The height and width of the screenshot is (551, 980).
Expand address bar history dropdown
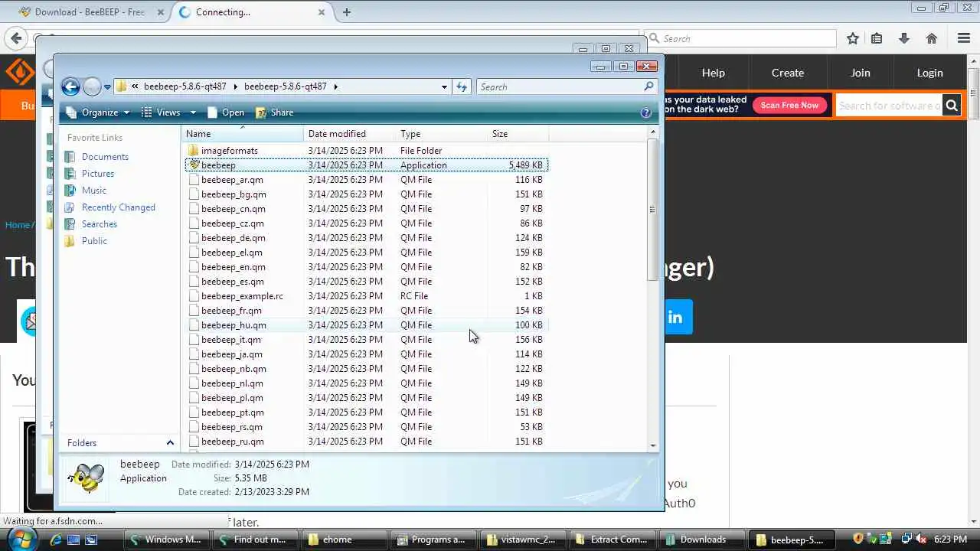(x=444, y=86)
